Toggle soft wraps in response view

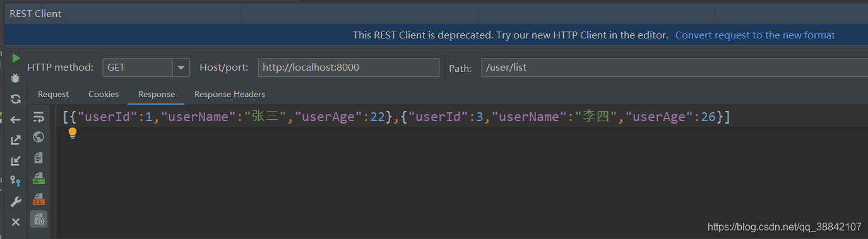pyautogui.click(x=39, y=117)
